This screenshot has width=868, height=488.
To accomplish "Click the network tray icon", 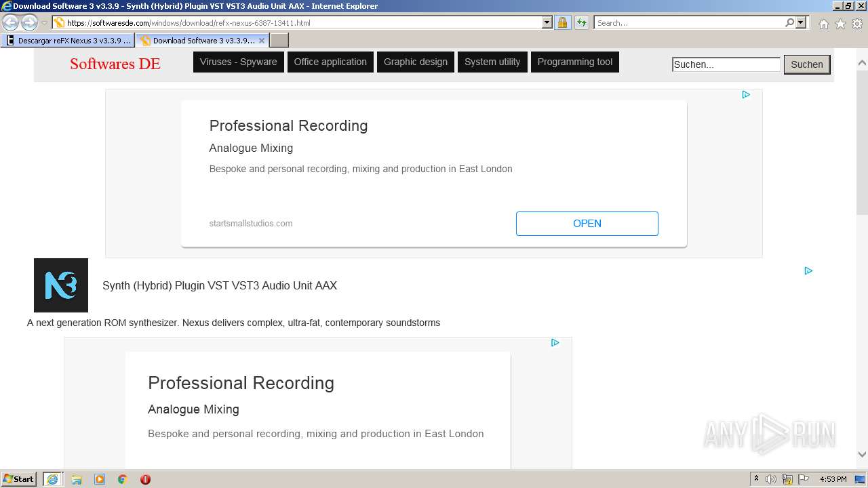I will pos(787,479).
